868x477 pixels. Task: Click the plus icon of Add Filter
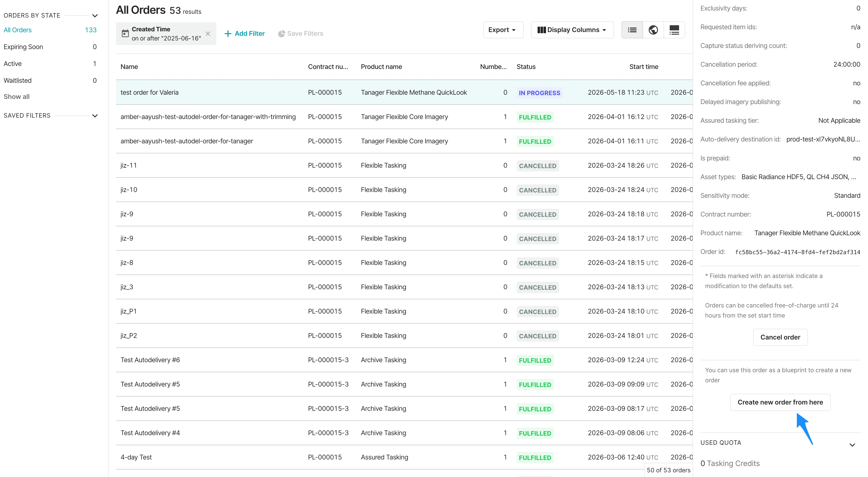pos(228,34)
